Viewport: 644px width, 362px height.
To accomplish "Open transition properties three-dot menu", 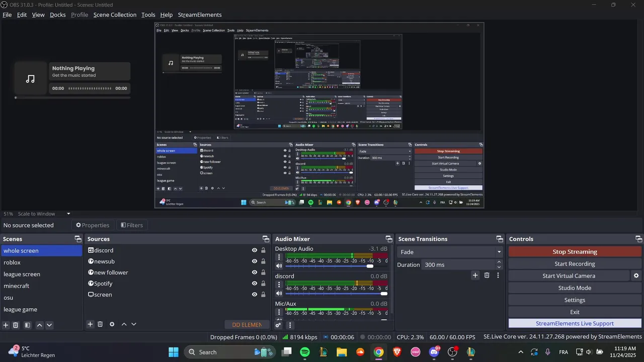I will tap(498, 275).
